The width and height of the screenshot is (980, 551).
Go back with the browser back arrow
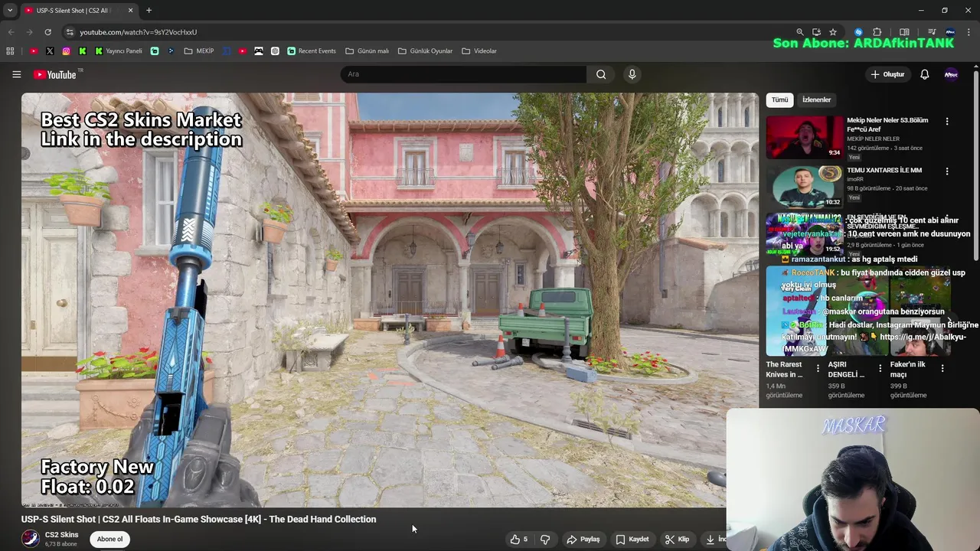pyautogui.click(x=11, y=32)
